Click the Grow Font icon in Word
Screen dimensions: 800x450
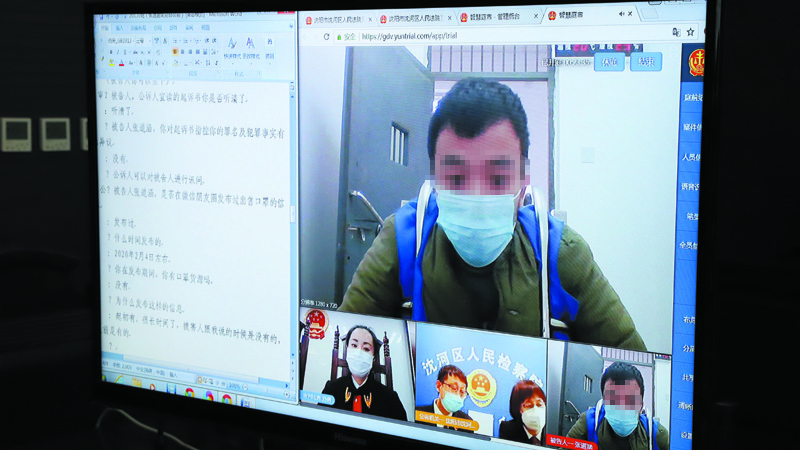[157, 63]
